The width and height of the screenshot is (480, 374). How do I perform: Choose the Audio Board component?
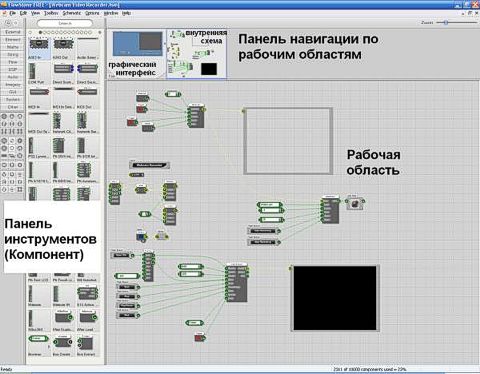point(88,48)
